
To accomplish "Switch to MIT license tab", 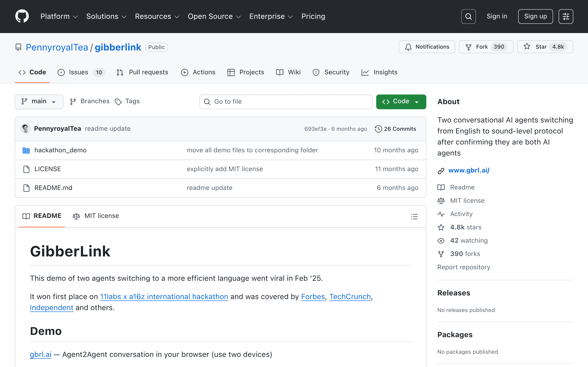I will click(x=96, y=216).
